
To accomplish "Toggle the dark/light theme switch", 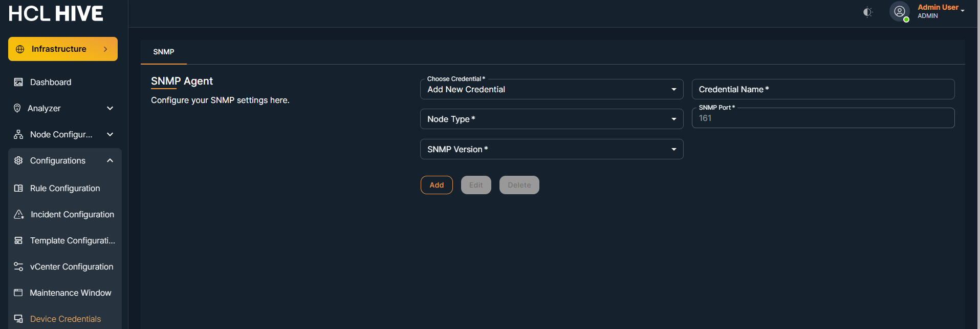I will (867, 12).
